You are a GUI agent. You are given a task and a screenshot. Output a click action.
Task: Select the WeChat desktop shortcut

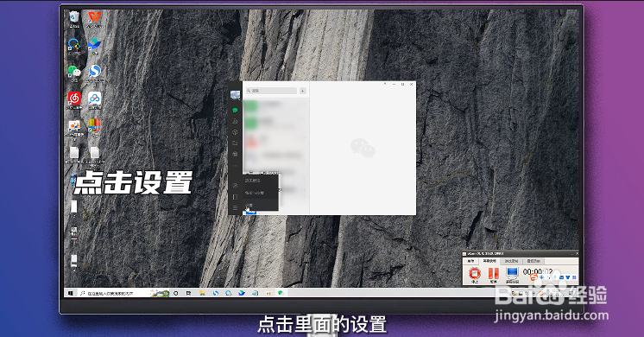pyautogui.click(x=74, y=73)
